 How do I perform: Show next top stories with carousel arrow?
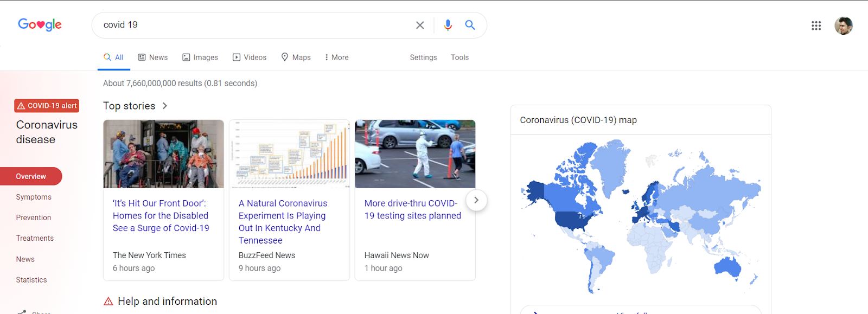(476, 200)
